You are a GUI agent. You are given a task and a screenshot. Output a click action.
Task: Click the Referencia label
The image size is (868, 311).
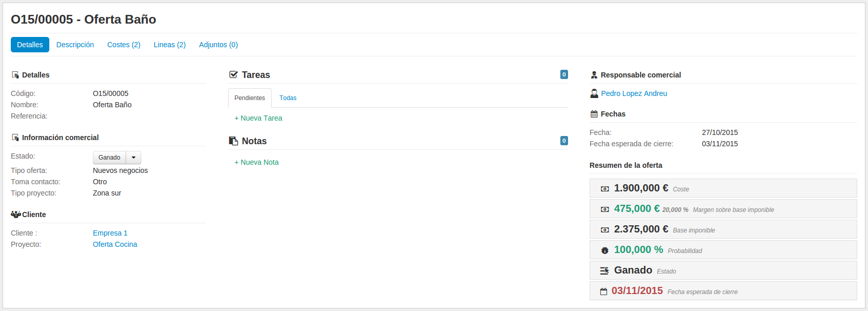pos(29,116)
